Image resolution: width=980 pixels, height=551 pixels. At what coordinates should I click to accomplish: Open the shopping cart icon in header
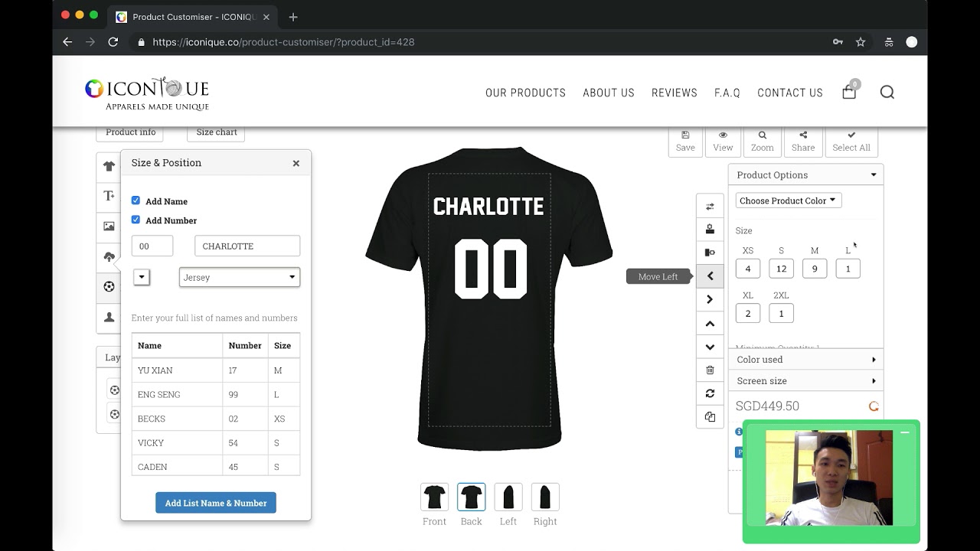[849, 92]
